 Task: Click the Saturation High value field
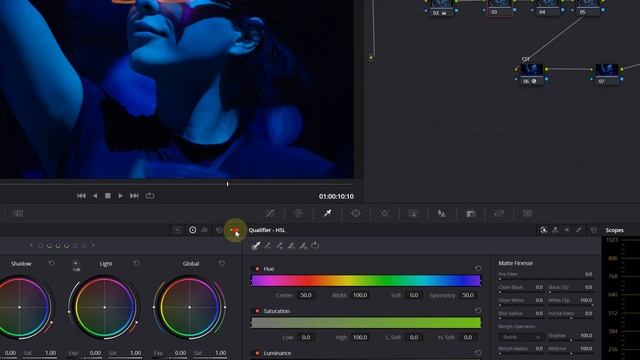point(360,337)
